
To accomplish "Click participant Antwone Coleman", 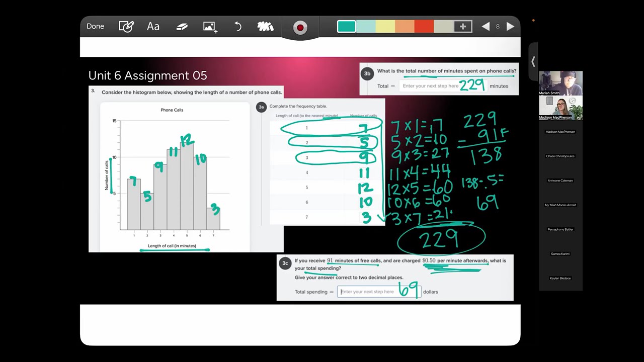I will (x=560, y=180).
